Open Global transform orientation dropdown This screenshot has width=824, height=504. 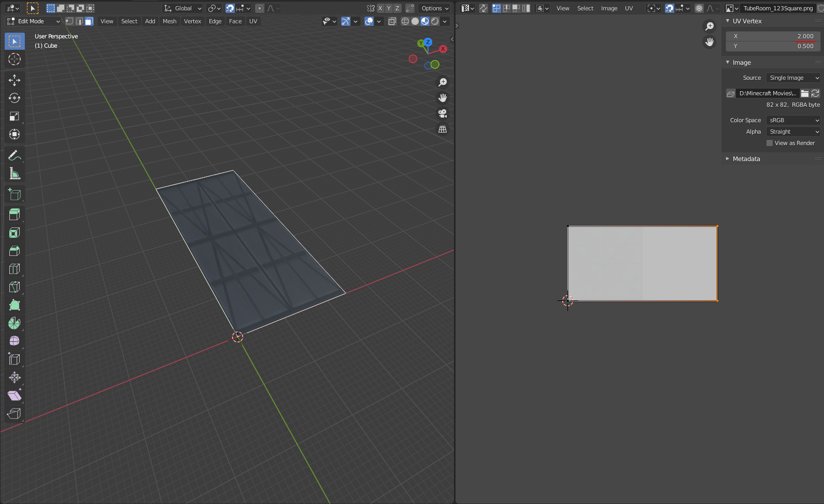pos(183,8)
